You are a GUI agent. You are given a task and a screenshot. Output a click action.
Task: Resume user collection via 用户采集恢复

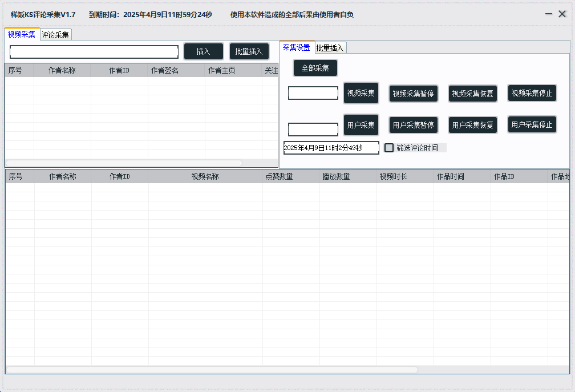pos(472,125)
